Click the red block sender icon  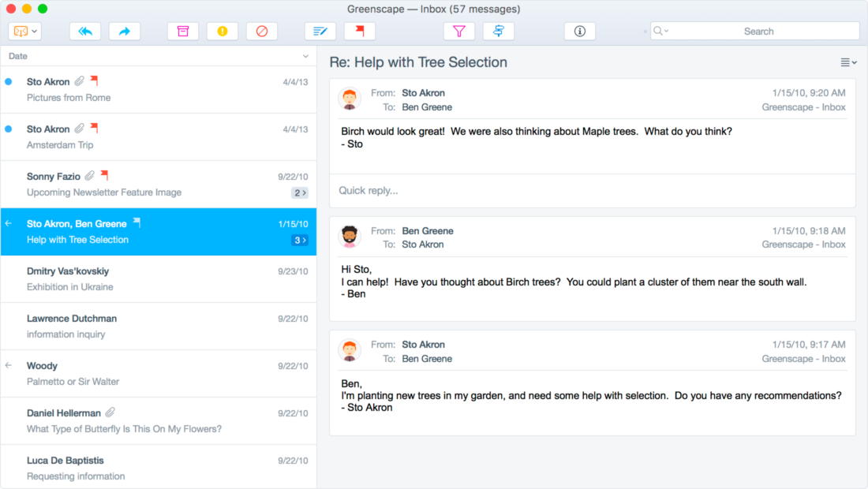coord(262,32)
